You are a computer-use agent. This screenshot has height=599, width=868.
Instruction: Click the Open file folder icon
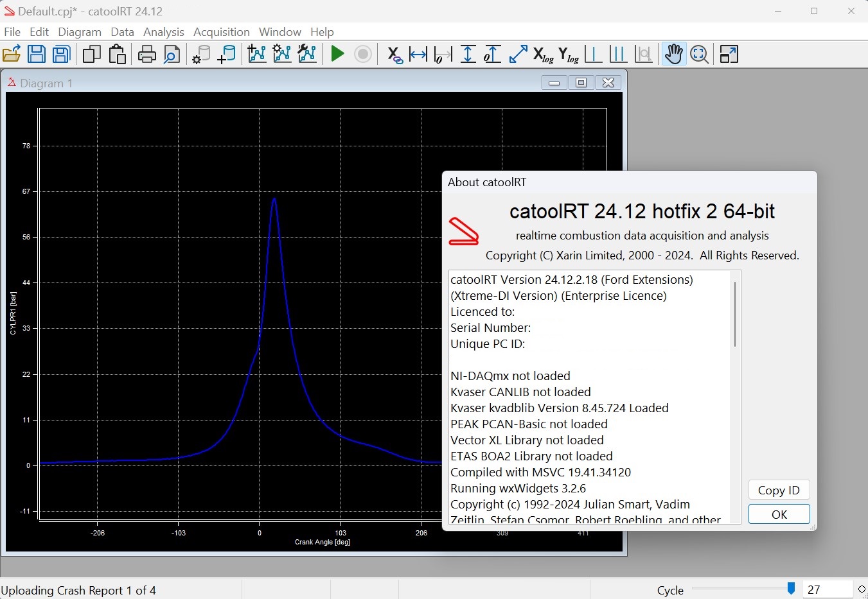pyautogui.click(x=12, y=55)
